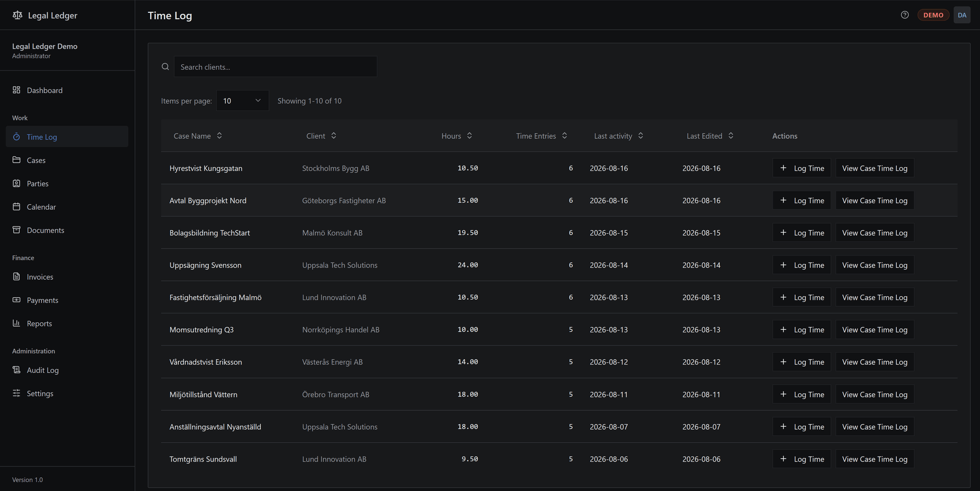Image resolution: width=980 pixels, height=491 pixels.
Task: Open Dashboard from the sidebar
Action: tap(67, 90)
